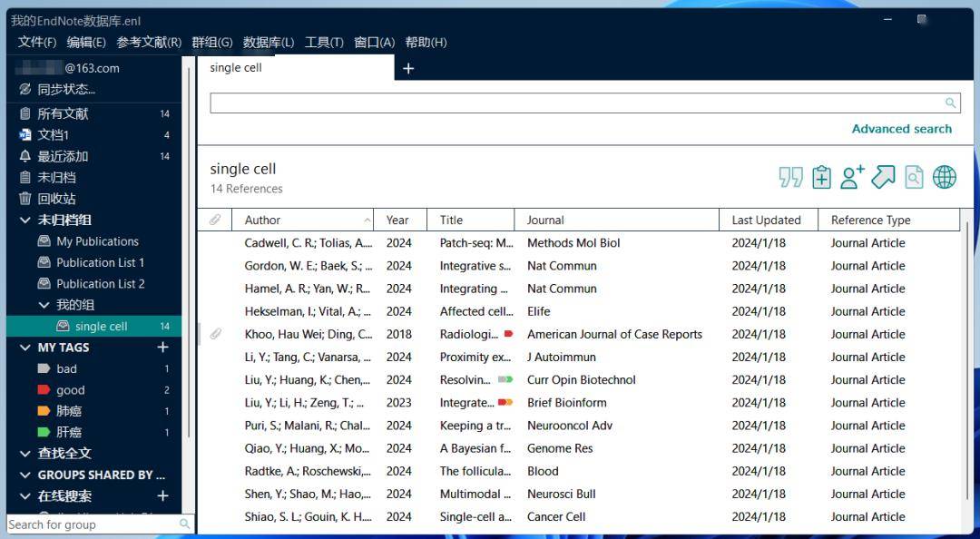
Task: Click the green tag swatch for good
Action: (x=38, y=389)
